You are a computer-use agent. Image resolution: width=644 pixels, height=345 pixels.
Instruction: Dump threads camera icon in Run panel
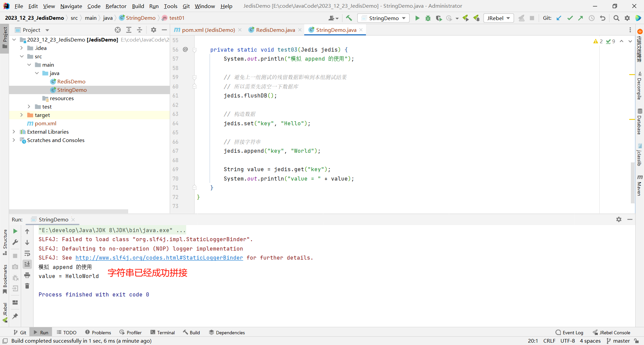pyautogui.click(x=15, y=267)
